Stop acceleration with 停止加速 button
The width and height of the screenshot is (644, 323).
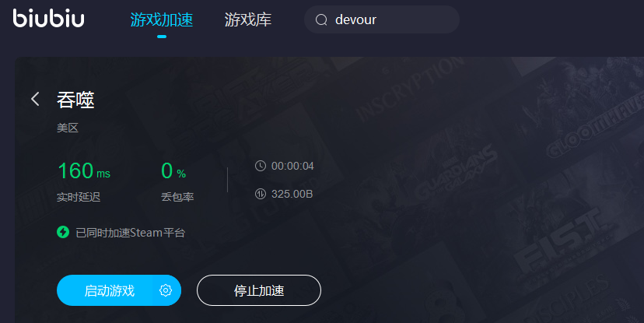[x=259, y=290]
